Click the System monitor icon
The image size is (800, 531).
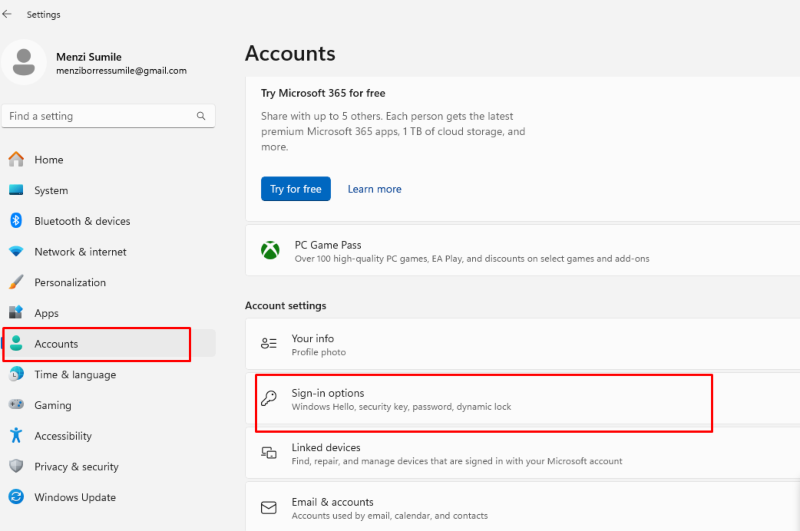click(x=16, y=190)
